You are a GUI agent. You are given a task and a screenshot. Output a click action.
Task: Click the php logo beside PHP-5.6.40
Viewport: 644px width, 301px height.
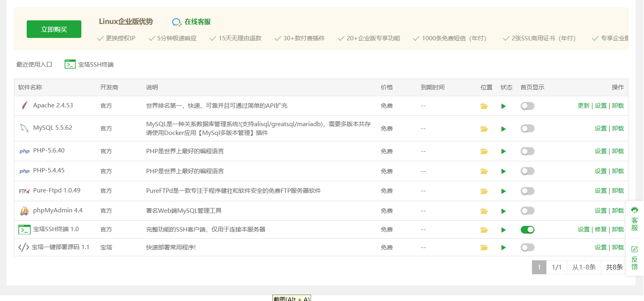tap(24, 151)
